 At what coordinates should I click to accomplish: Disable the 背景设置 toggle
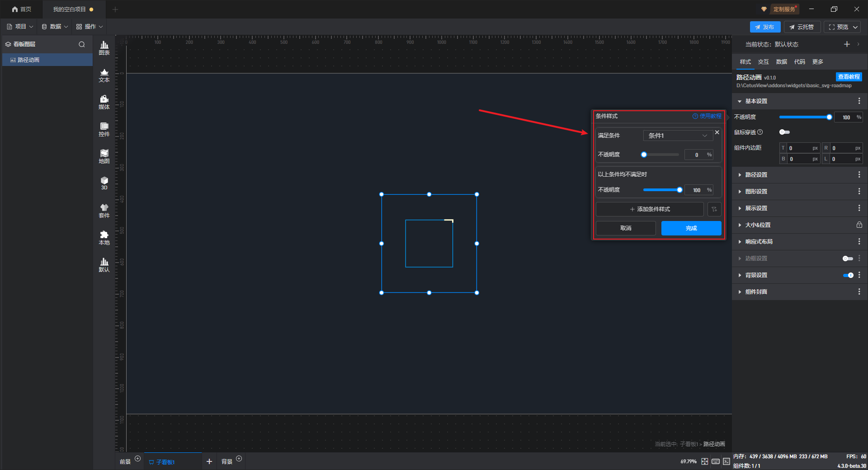pyautogui.click(x=848, y=275)
